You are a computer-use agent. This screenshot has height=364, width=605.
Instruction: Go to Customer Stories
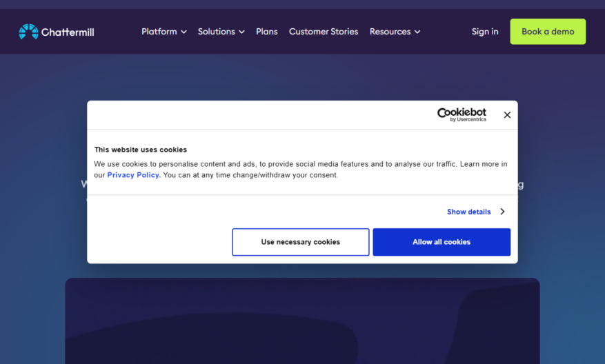pos(324,32)
